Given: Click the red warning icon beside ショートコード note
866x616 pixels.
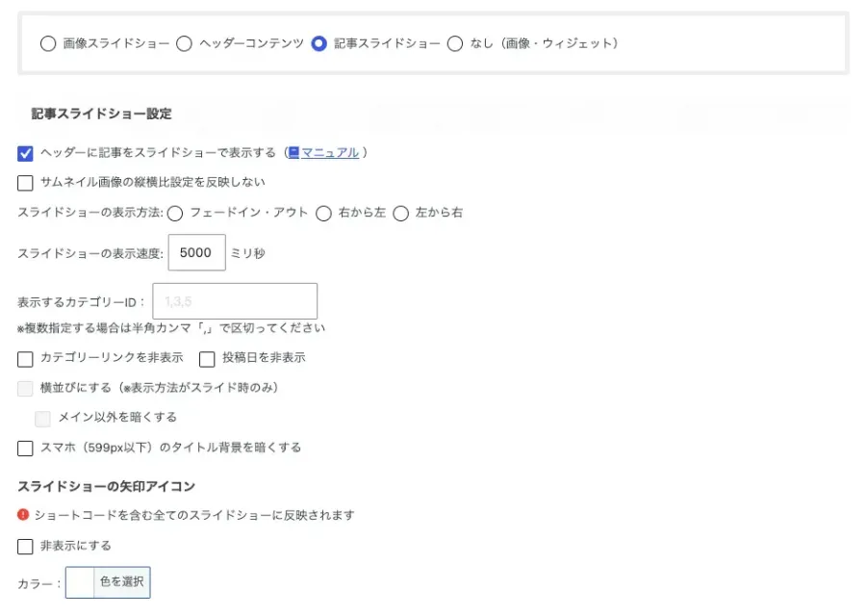Looking at the screenshot, I should (x=23, y=514).
